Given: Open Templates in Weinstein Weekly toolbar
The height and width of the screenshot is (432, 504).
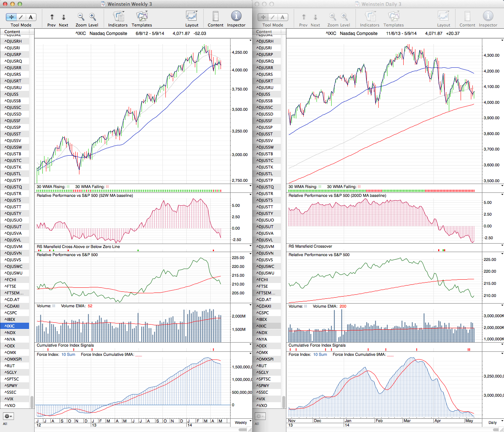Looking at the screenshot, I should [142, 17].
